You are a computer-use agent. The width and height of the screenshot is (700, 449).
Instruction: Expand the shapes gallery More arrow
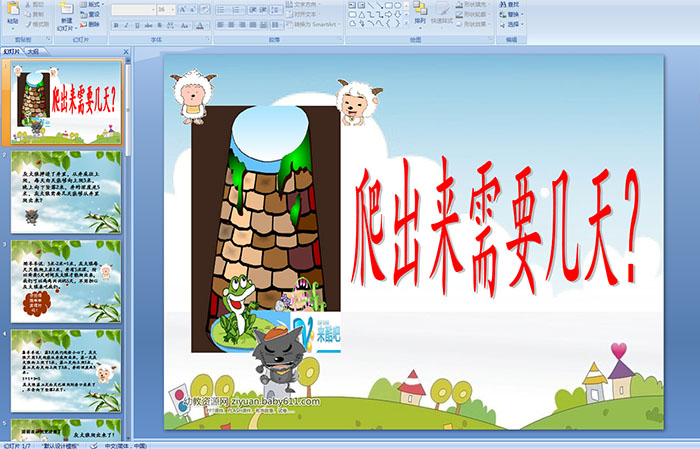click(406, 22)
